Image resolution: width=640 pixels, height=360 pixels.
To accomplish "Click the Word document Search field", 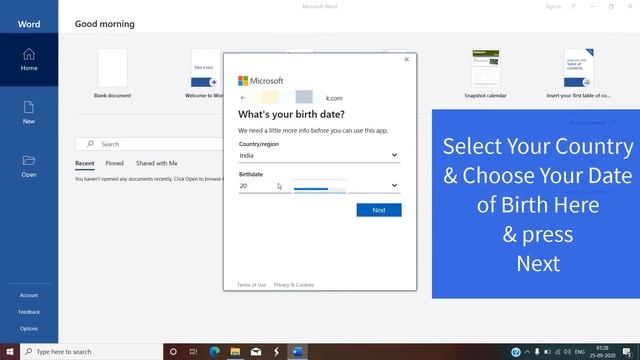I will (x=149, y=144).
